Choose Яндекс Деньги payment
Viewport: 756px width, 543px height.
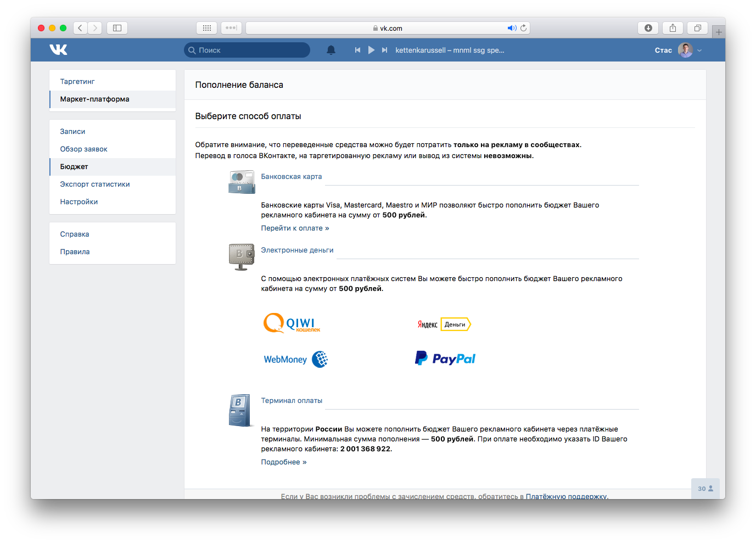tap(444, 324)
